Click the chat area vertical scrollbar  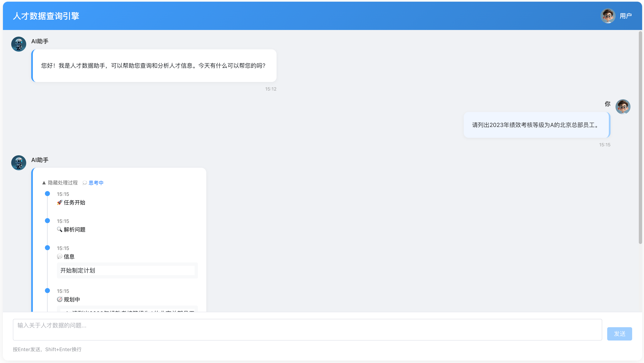pyautogui.click(x=640, y=137)
